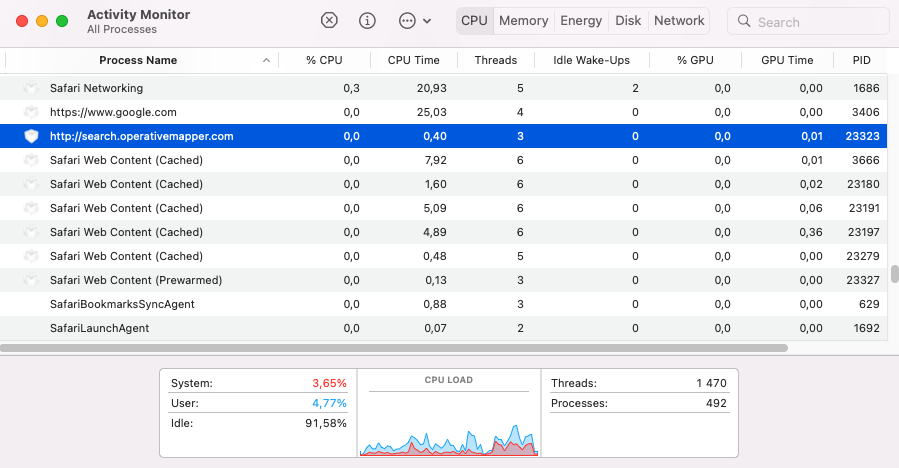Screen dimensions: 899x468
Task: Click the horizontal scrollbar under process list
Action: tap(393, 348)
